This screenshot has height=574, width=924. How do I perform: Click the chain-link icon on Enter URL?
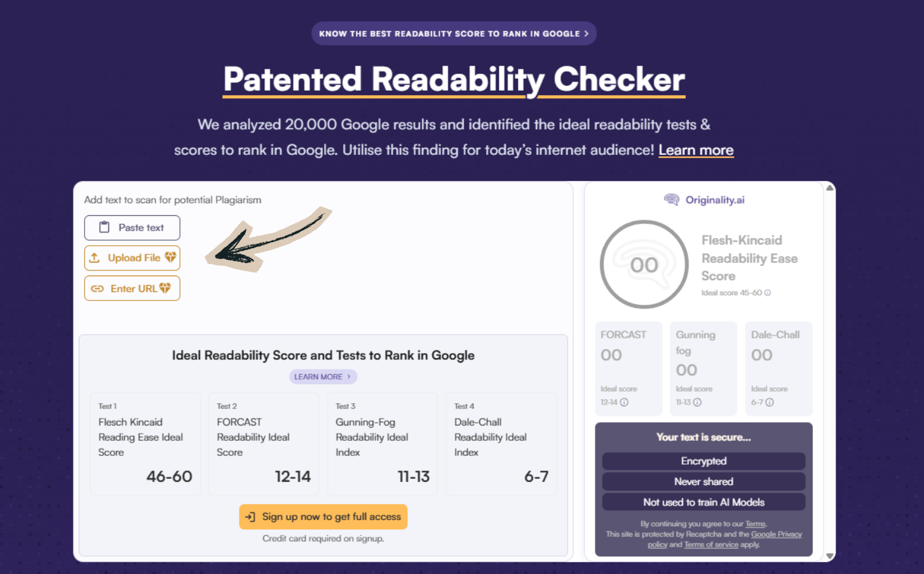(x=97, y=288)
